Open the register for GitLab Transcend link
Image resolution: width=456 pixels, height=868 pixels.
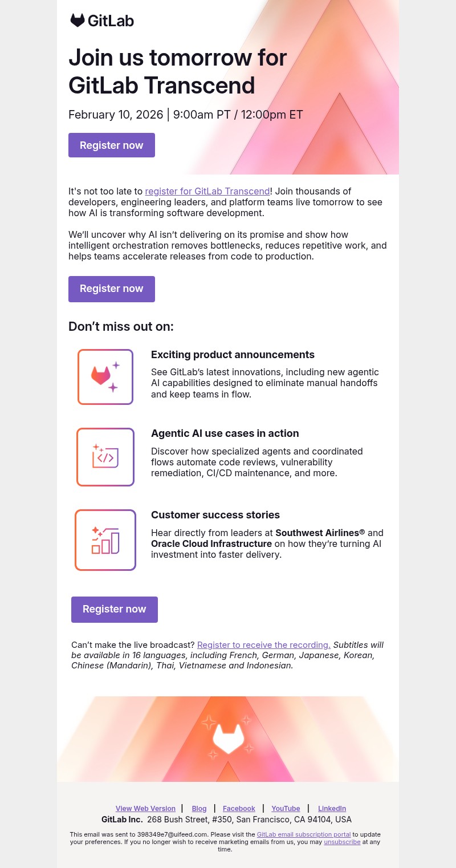[207, 191]
